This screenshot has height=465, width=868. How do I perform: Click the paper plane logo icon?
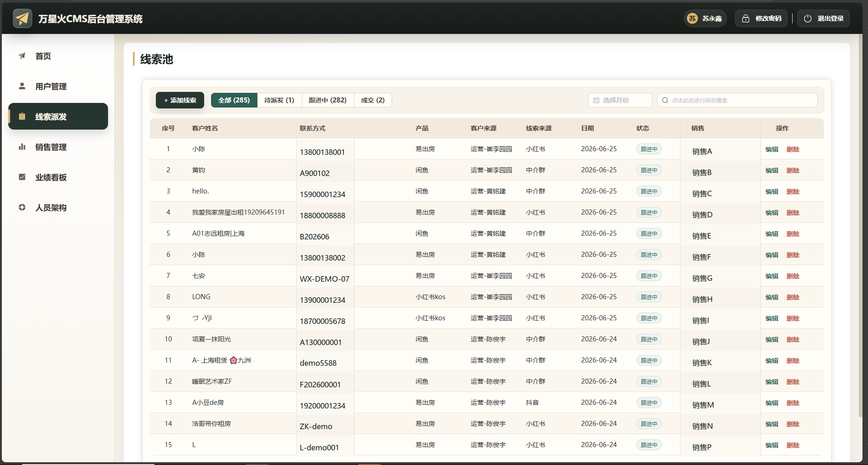(x=23, y=18)
